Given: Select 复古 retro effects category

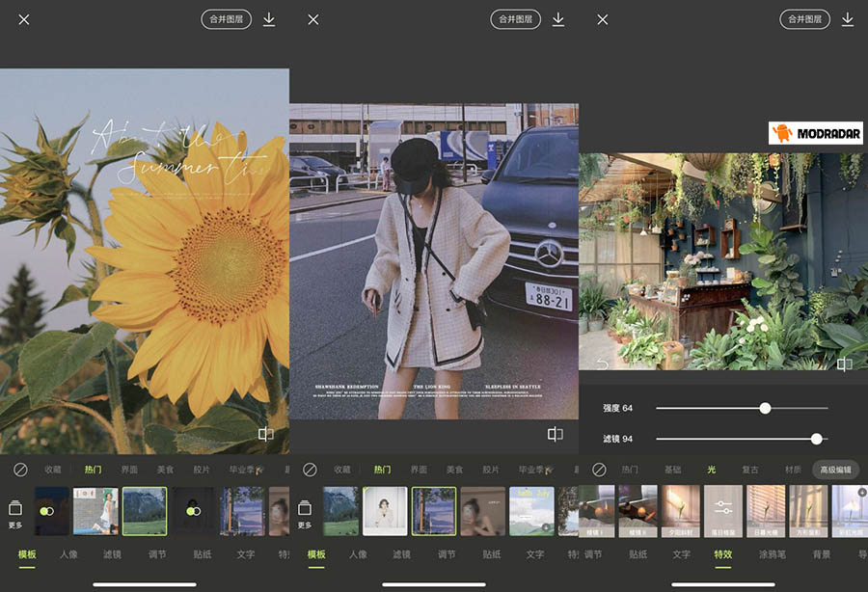Looking at the screenshot, I should [x=750, y=470].
